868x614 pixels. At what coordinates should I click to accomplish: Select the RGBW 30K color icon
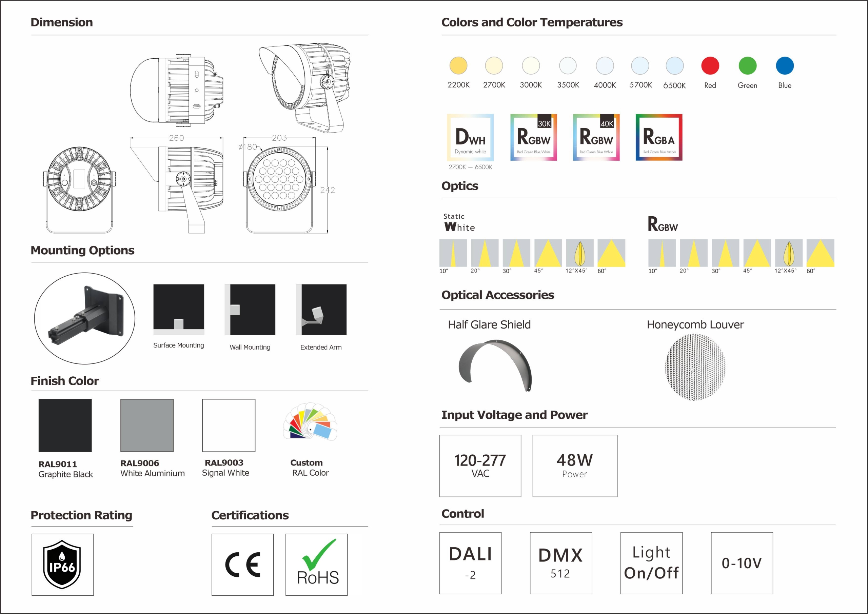(533, 138)
